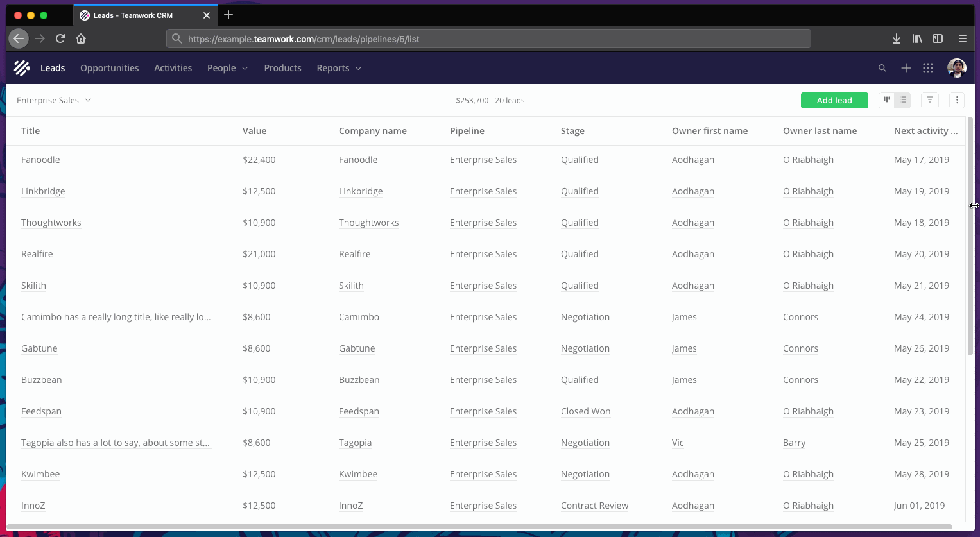The height and width of the screenshot is (537, 980).
Task: Open the search icon in the navigation bar
Action: point(882,67)
